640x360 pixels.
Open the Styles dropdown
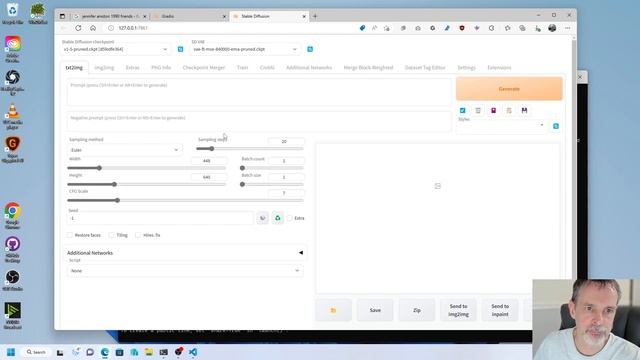(502, 126)
